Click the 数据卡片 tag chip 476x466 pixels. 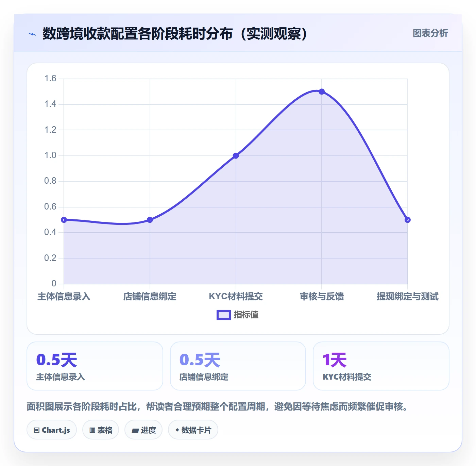tap(193, 430)
